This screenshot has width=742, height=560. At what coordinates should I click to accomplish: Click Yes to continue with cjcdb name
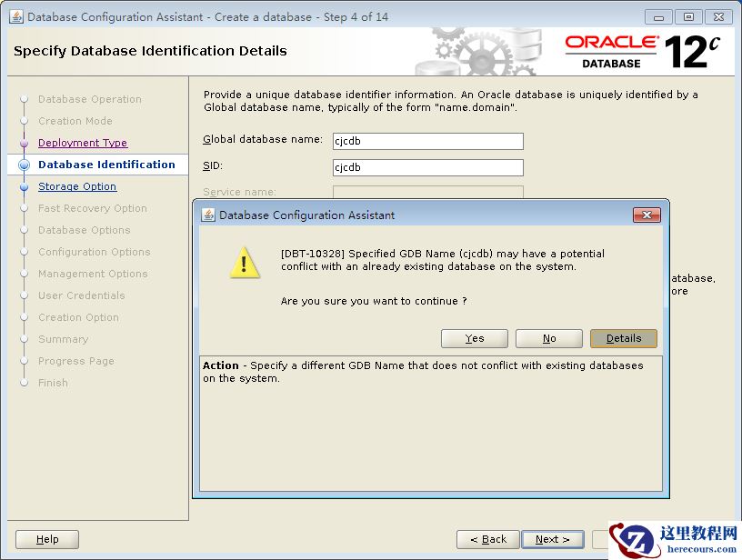474,339
